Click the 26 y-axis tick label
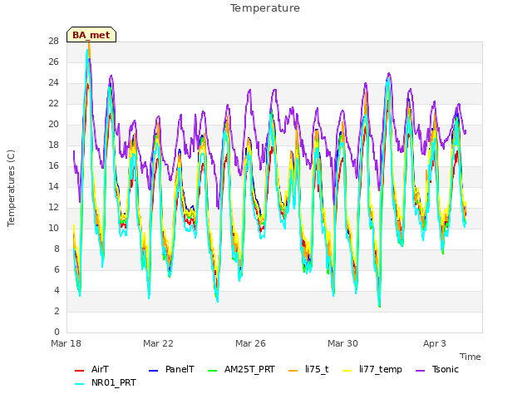532x399 pixels. (x=53, y=62)
